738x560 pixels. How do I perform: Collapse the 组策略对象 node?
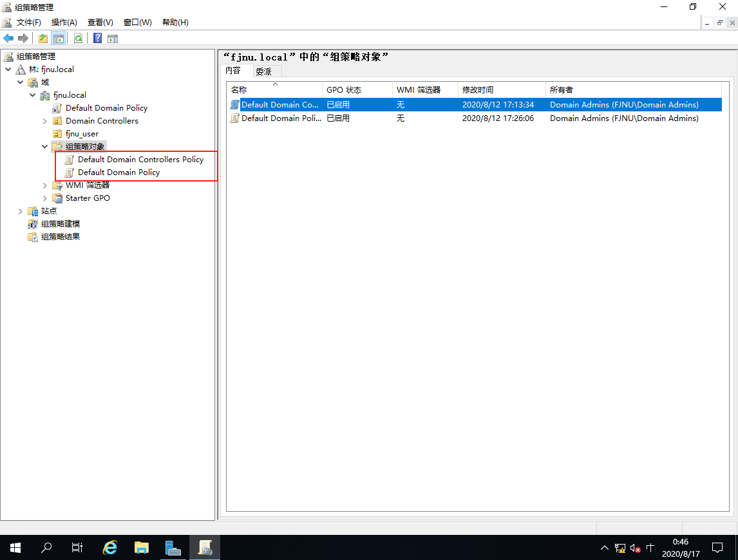44,147
